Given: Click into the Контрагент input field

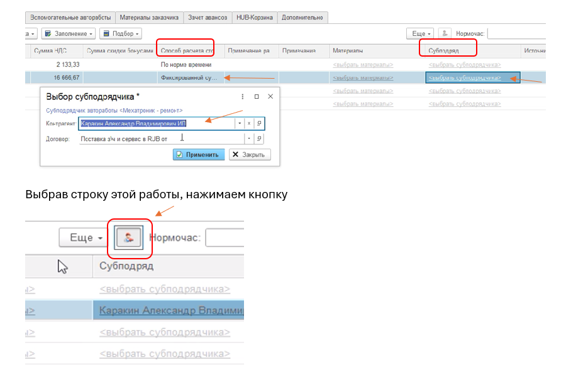Looking at the screenshot, I should (x=156, y=123).
